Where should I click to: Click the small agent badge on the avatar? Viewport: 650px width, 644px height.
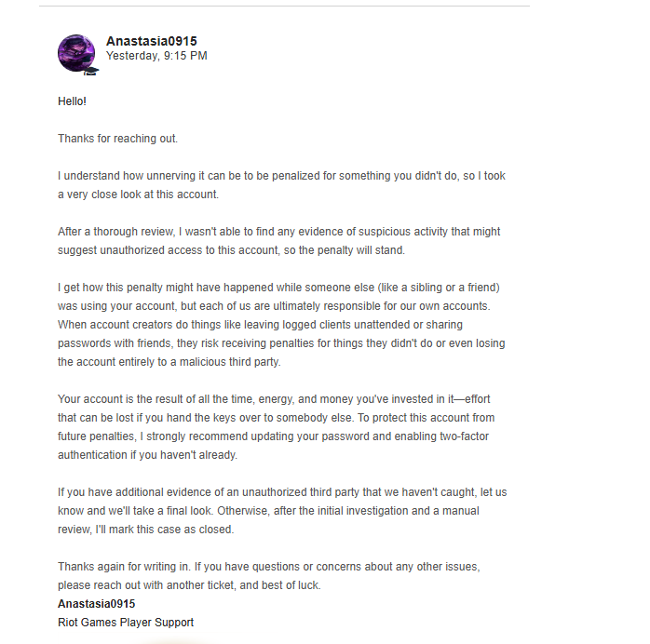[91, 70]
